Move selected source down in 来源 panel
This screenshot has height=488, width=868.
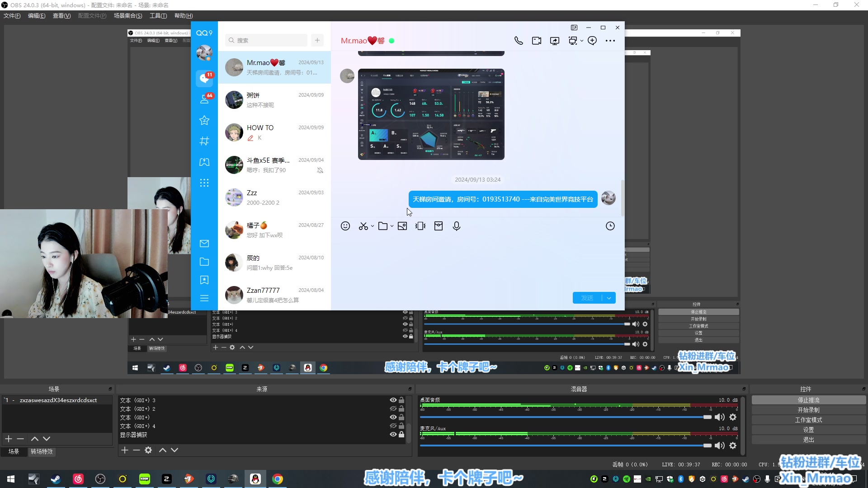(x=175, y=450)
